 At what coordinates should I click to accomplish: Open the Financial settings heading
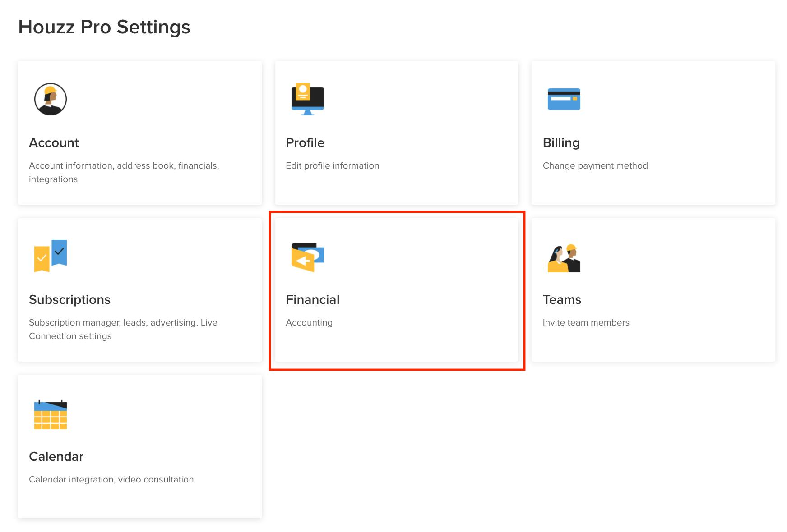tap(312, 300)
